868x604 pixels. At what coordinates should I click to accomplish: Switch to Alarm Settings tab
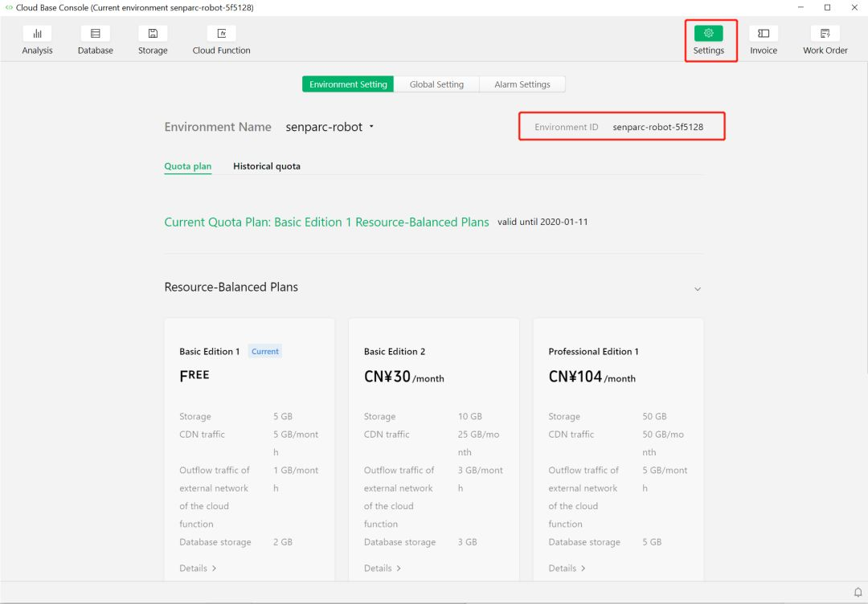522,84
